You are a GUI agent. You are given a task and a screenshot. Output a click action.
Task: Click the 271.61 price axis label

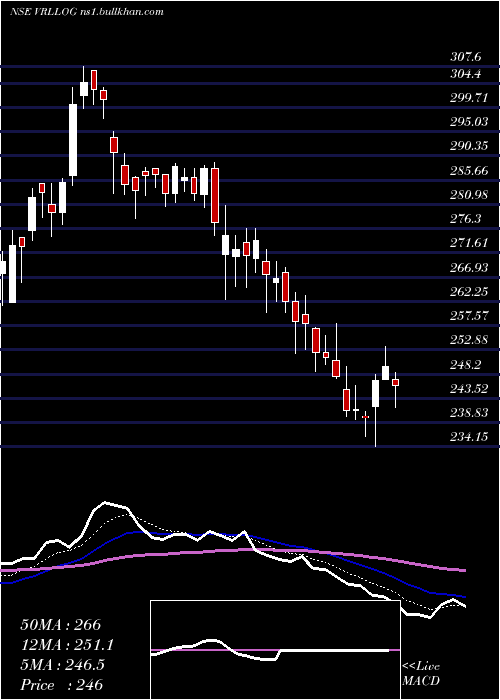(x=469, y=243)
